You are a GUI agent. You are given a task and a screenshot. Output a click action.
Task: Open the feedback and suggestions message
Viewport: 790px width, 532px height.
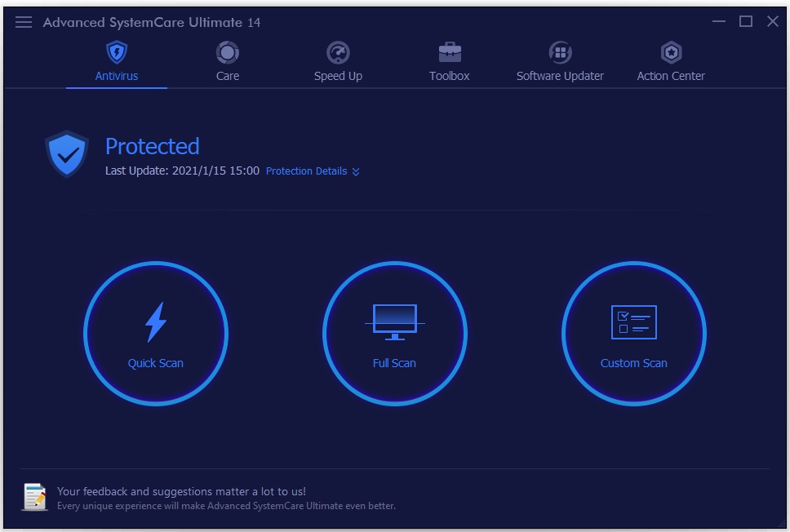point(181,491)
